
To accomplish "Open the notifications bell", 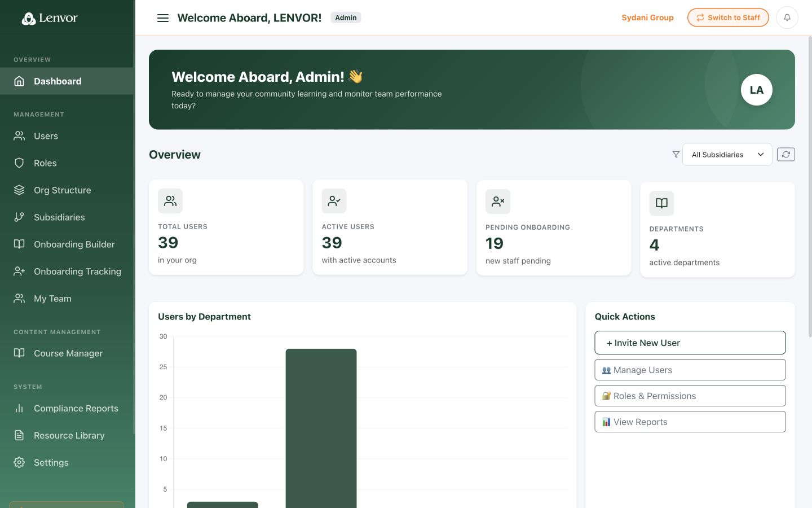I will [x=787, y=17].
